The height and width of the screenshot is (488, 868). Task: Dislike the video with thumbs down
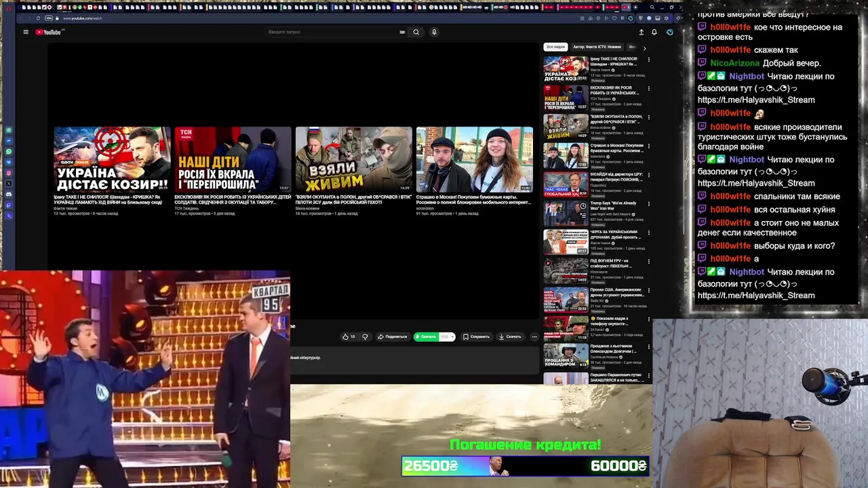coord(365,337)
